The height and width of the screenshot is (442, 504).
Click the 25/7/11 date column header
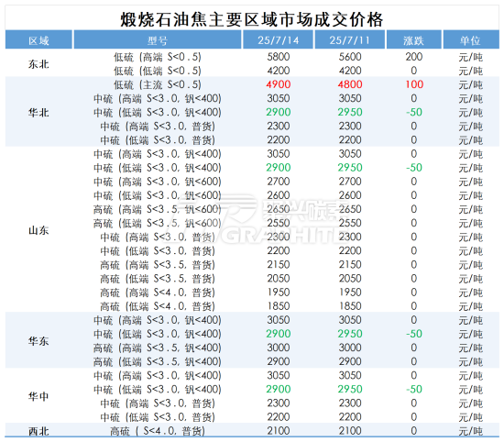point(350,40)
